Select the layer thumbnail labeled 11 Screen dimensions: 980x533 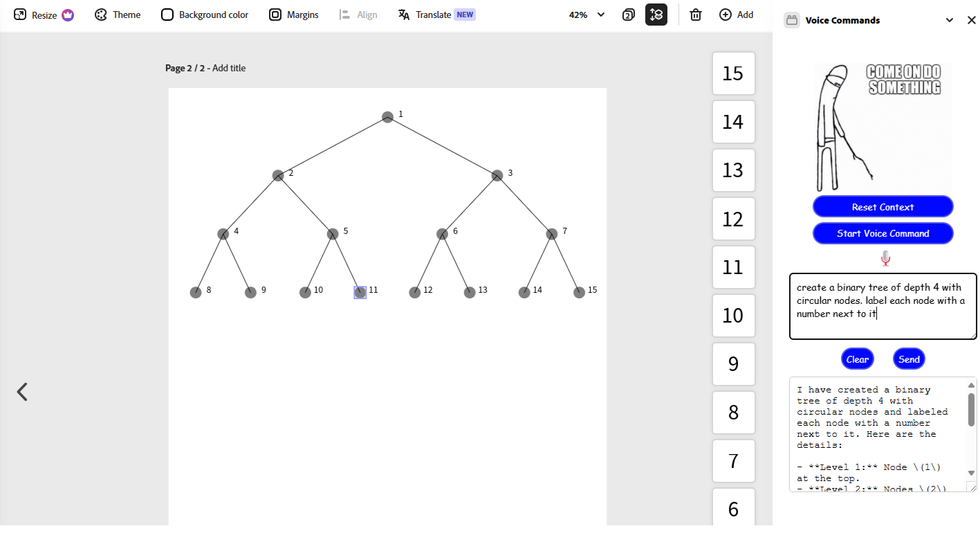point(733,267)
